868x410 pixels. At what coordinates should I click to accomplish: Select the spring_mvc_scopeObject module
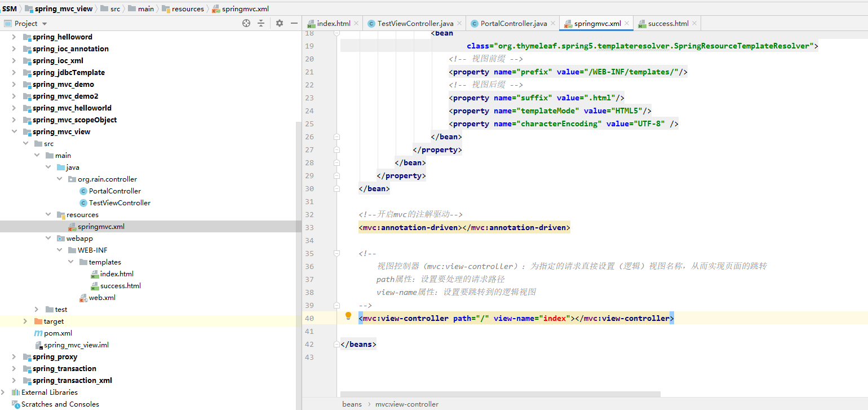point(74,120)
